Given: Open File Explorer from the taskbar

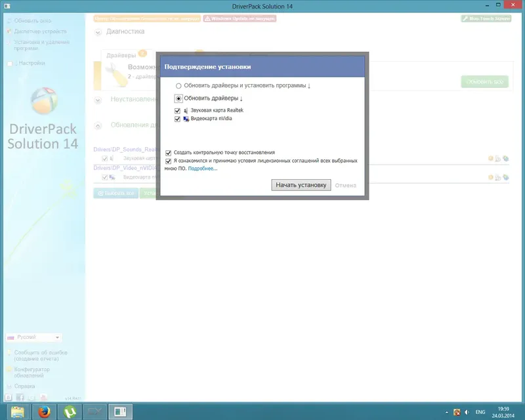Looking at the screenshot, I should (x=17, y=411).
